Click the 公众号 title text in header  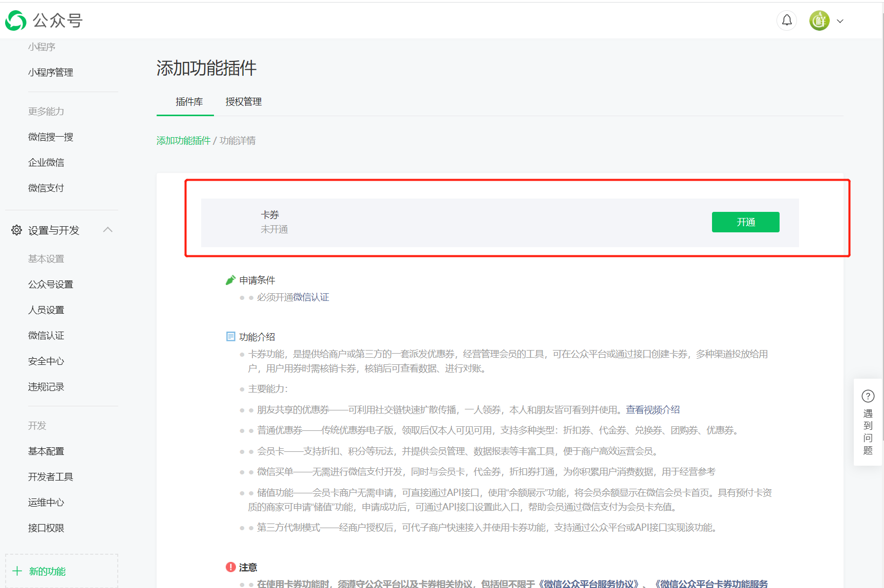(58, 21)
